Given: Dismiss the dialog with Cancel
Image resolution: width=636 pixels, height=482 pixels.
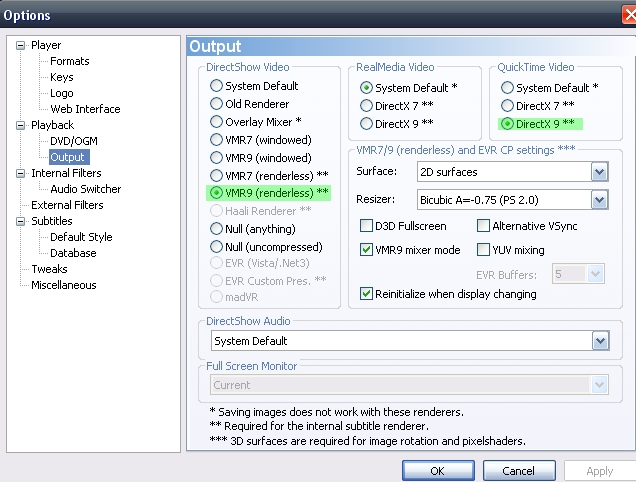Looking at the screenshot, I should point(519,471).
